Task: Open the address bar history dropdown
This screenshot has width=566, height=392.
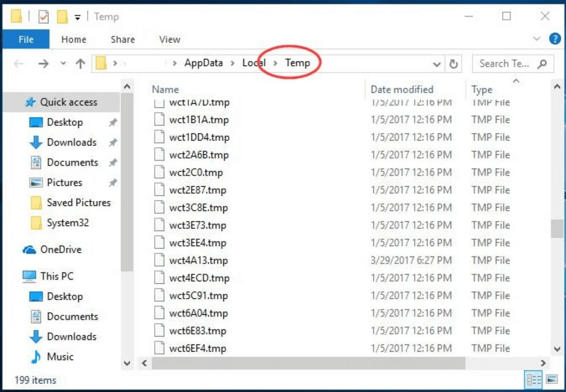Action: point(437,64)
